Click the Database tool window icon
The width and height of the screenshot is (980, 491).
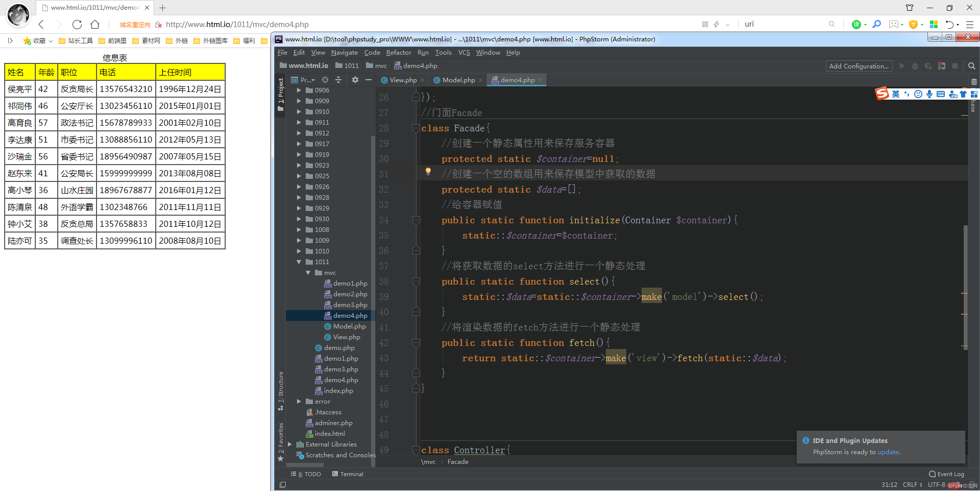click(974, 82)
